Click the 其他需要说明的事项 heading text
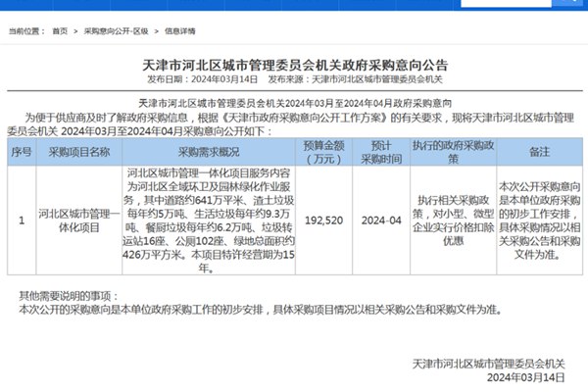The width and height of the screenshot is (588, 392). 66,295
